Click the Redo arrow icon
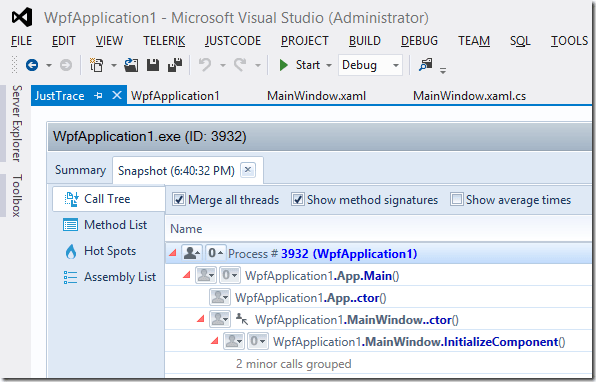 (240, 65)
